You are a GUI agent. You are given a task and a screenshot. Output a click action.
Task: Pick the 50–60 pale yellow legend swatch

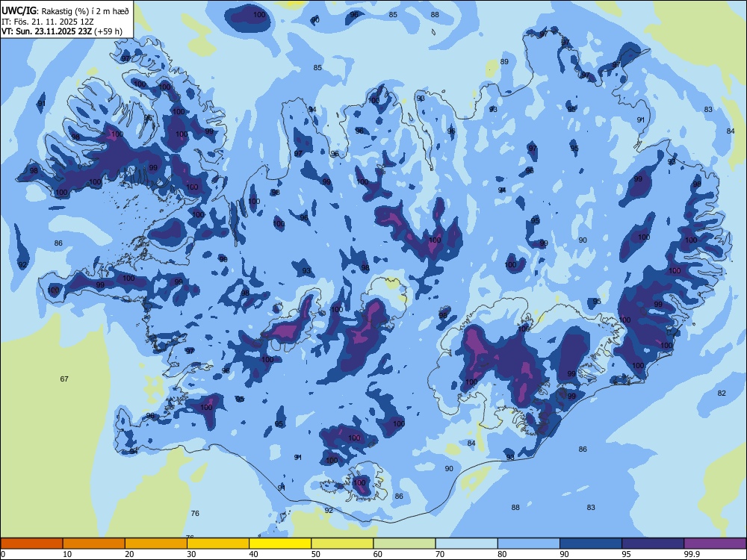coord(342,544)
